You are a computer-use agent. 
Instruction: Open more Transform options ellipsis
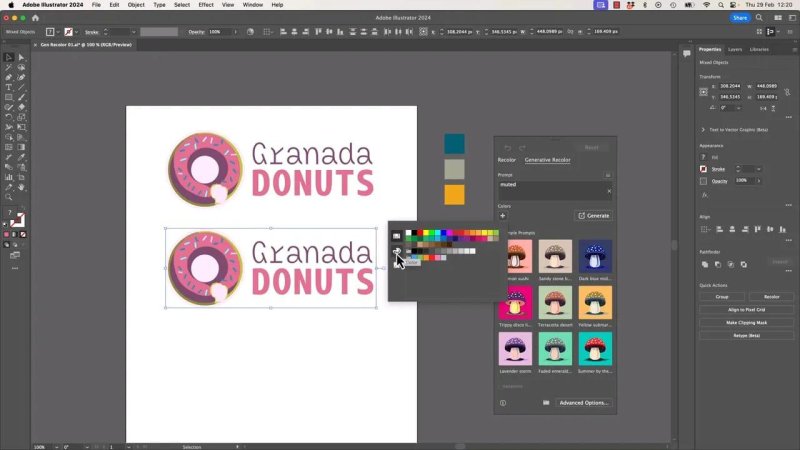789,117
